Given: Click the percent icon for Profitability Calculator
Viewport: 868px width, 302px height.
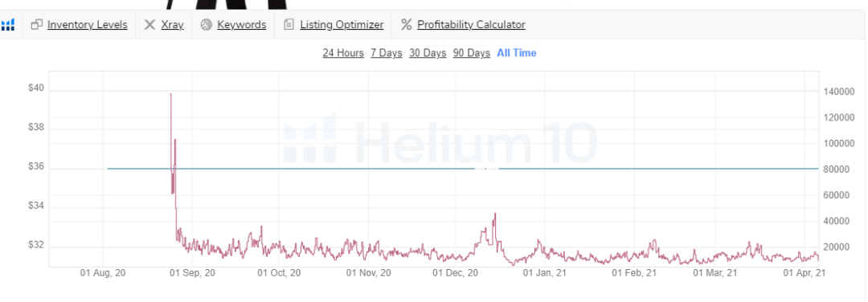Looking at the screenshot, I should coord(407,25).
